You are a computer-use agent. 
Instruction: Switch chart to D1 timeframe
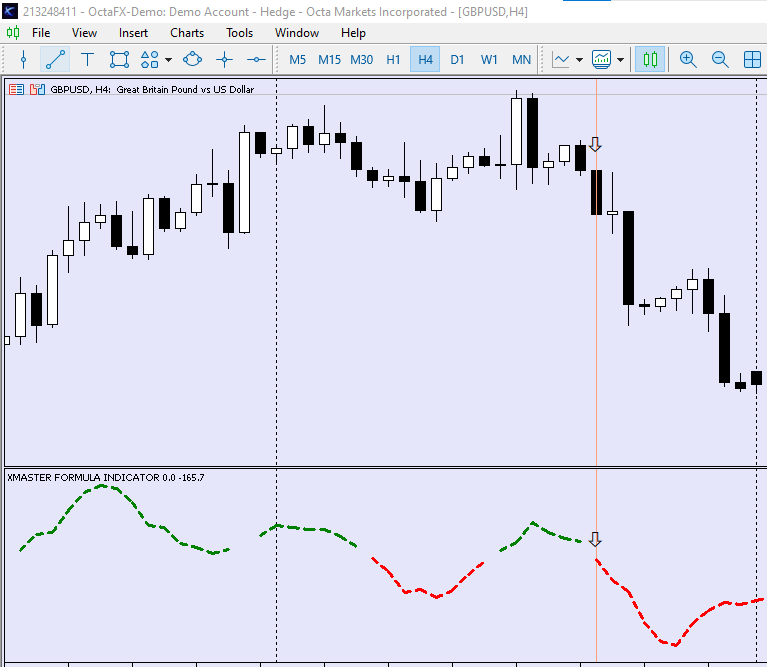point(457,60)
